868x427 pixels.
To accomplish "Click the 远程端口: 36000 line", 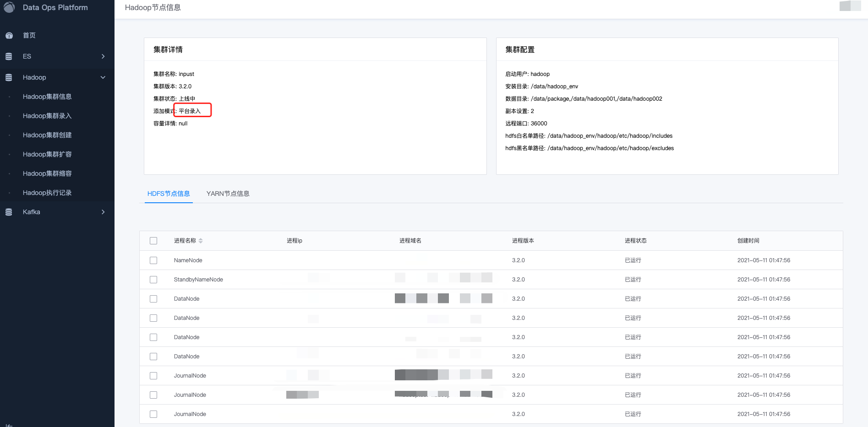I will [x=526, y=124].
